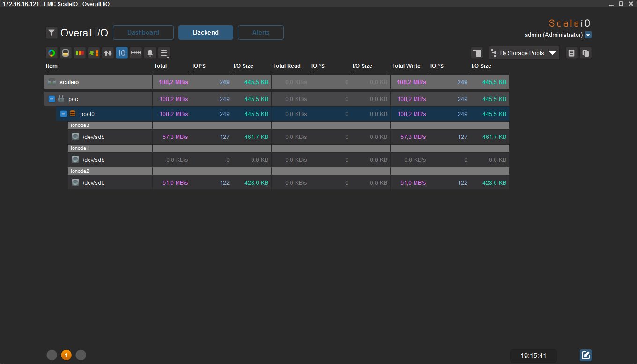This screenshot has height=364, width=637.
Task: Open the admin (Administrator) user menu arrow
Action: point(588,35)
